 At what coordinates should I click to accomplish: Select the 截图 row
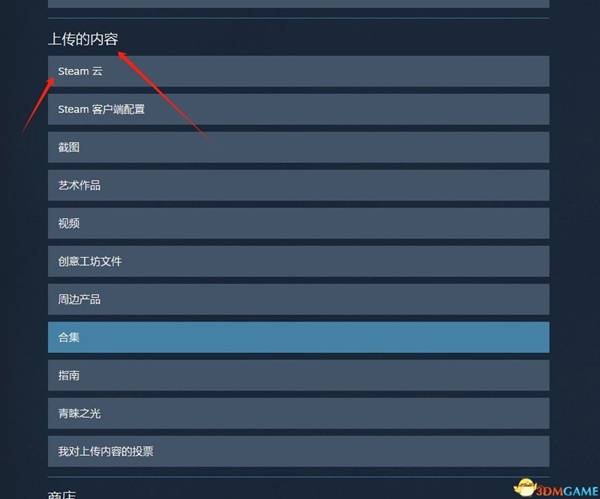pos(298,147)
